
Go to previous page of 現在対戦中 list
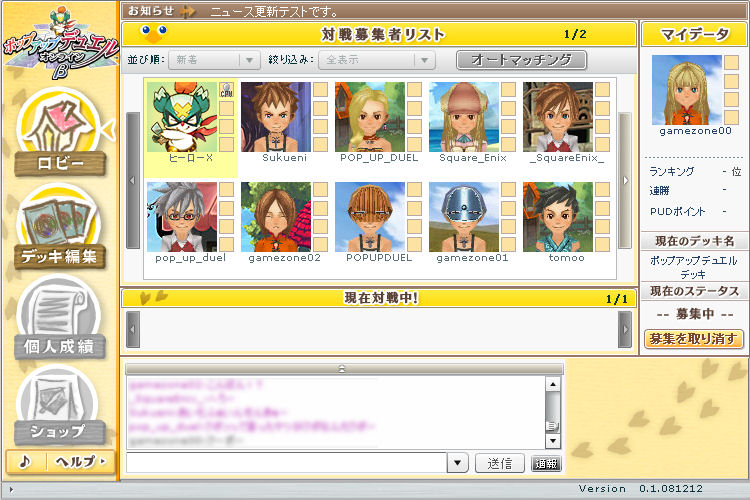click(x=132, y=329)
